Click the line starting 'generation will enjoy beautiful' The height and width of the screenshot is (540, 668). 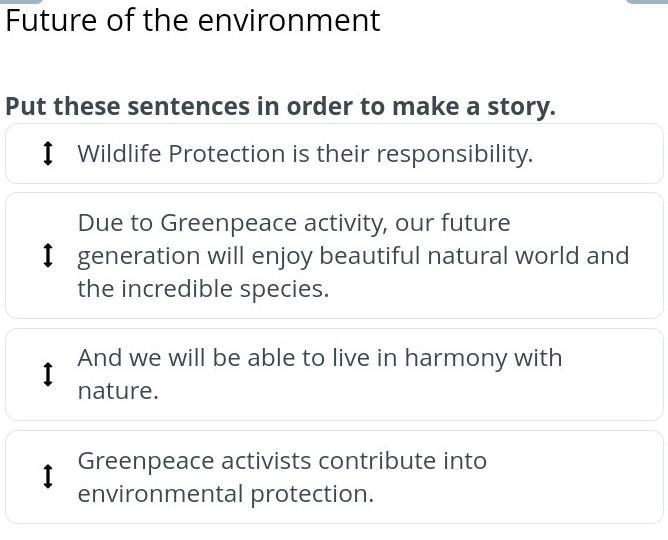click(353, 256)
